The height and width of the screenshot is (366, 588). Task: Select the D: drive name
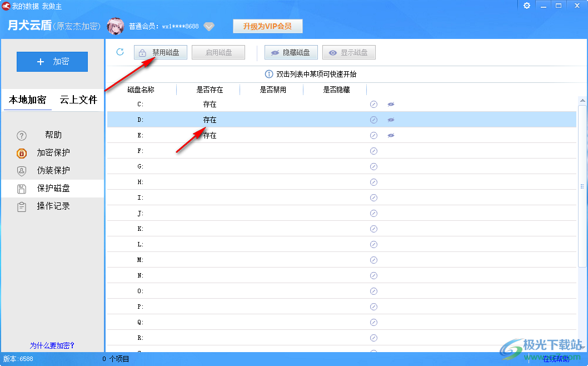pos(140,120)
